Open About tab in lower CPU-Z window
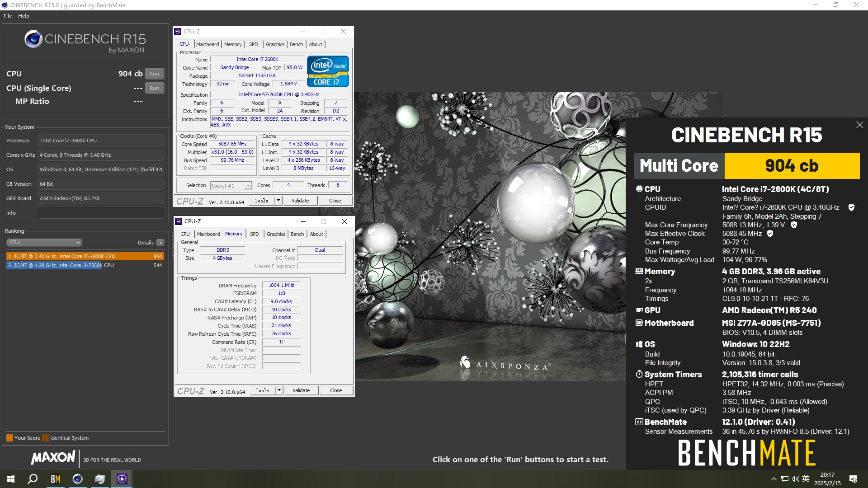This screenshot has width=868, height=488. click(x=316, y=234)
